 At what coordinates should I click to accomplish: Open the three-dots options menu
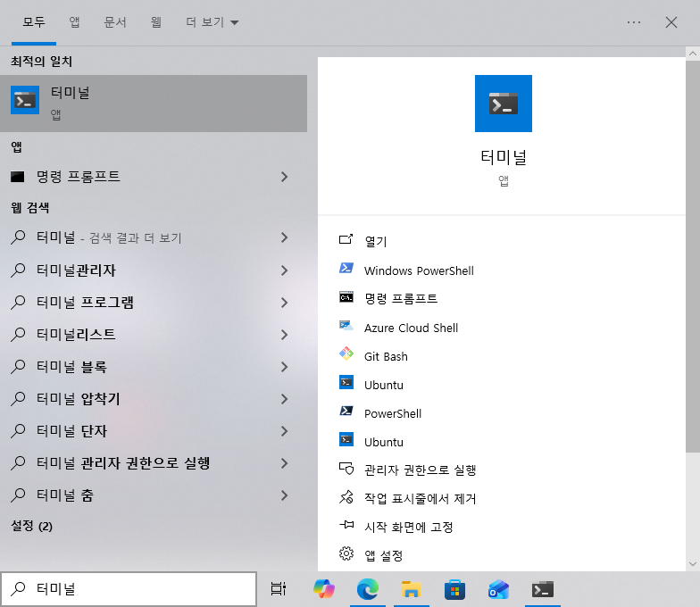pos(634,22)
